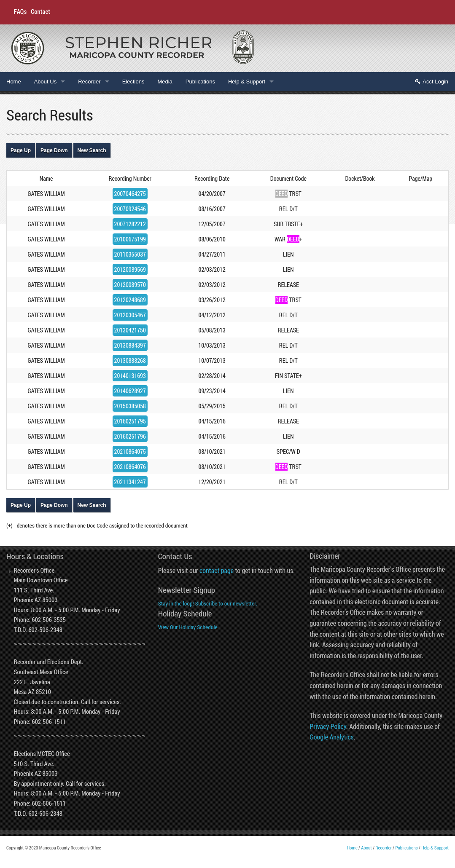455x868 pixels.
Task: Start a New Search from top buttons
Action: click(92, 150)
